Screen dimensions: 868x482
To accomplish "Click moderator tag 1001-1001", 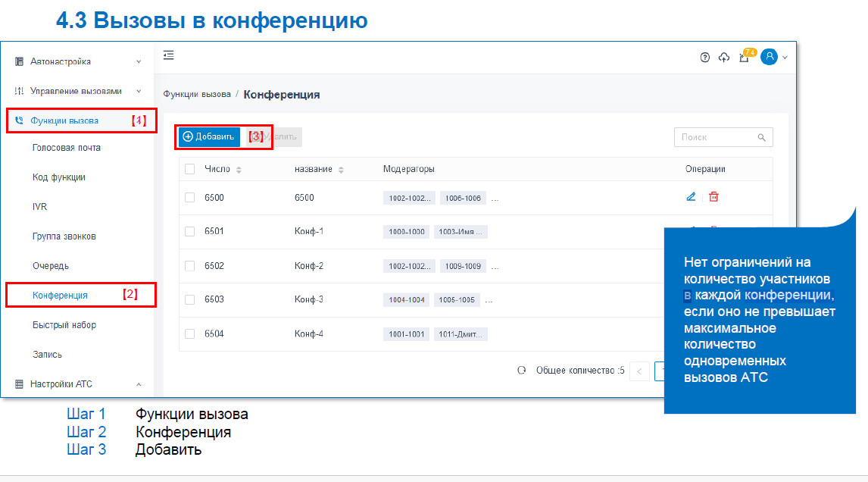I will pyautogui.click(x=406, y=335).
